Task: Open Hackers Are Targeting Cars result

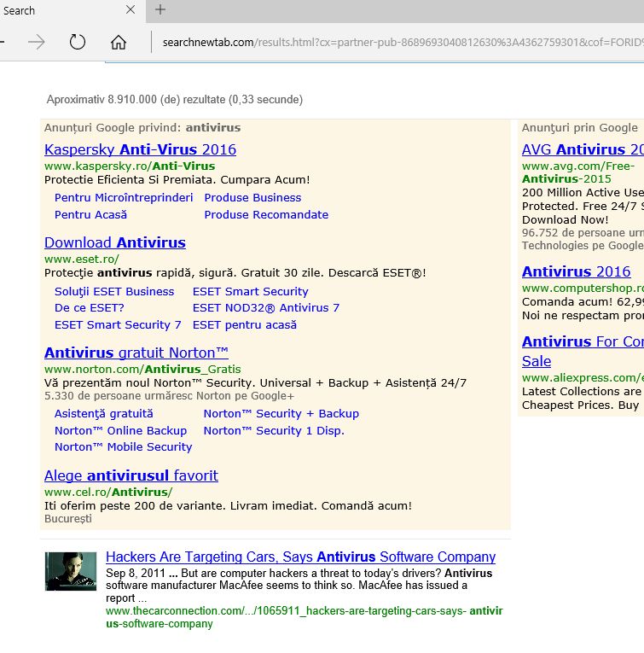Action: [x=300, y=557]
